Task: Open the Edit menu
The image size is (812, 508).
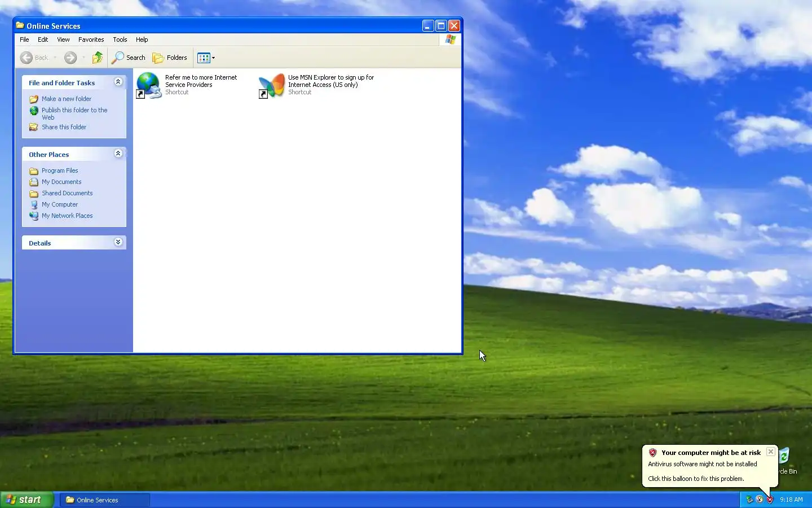Action: coord(43,40)
